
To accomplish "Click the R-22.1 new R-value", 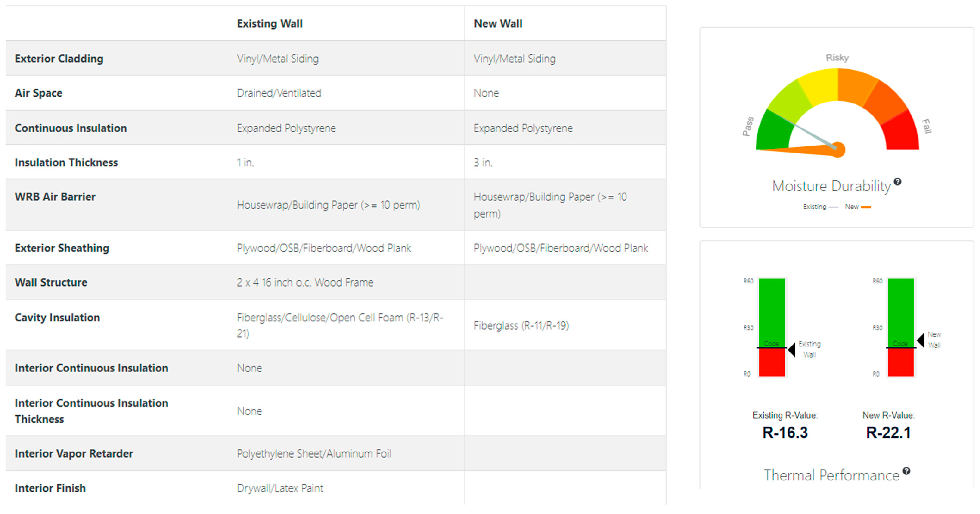I will coord(888,433).
